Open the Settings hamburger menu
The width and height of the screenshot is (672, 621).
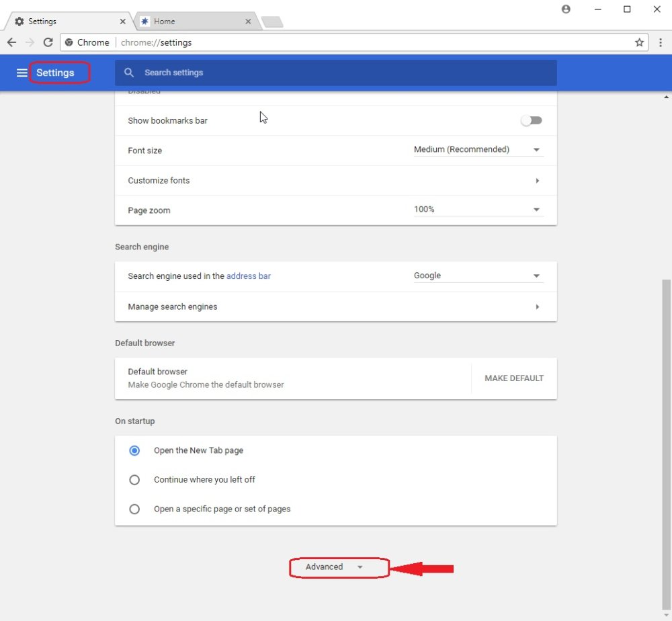[22, 73]
